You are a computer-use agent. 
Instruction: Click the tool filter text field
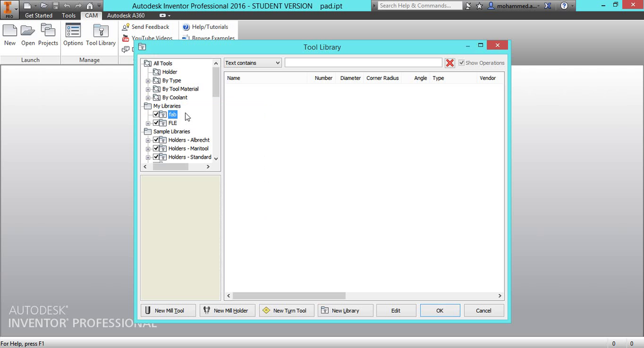point(364,63)
